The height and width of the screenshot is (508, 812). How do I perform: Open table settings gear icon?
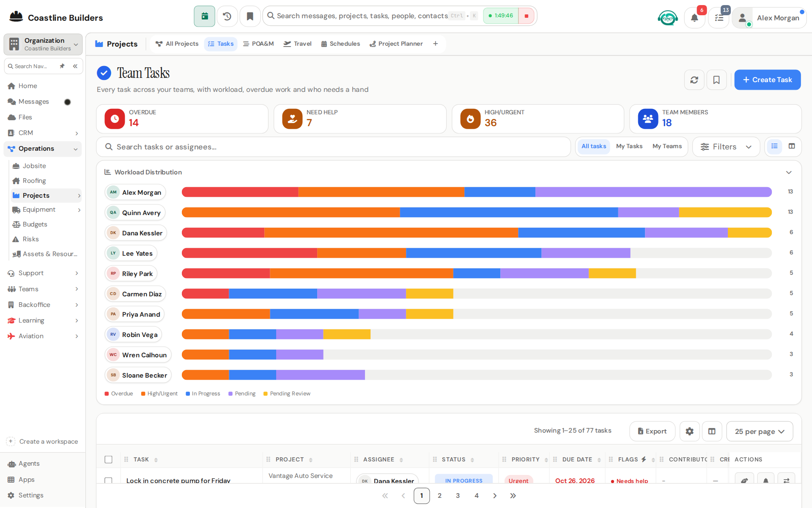689,431
